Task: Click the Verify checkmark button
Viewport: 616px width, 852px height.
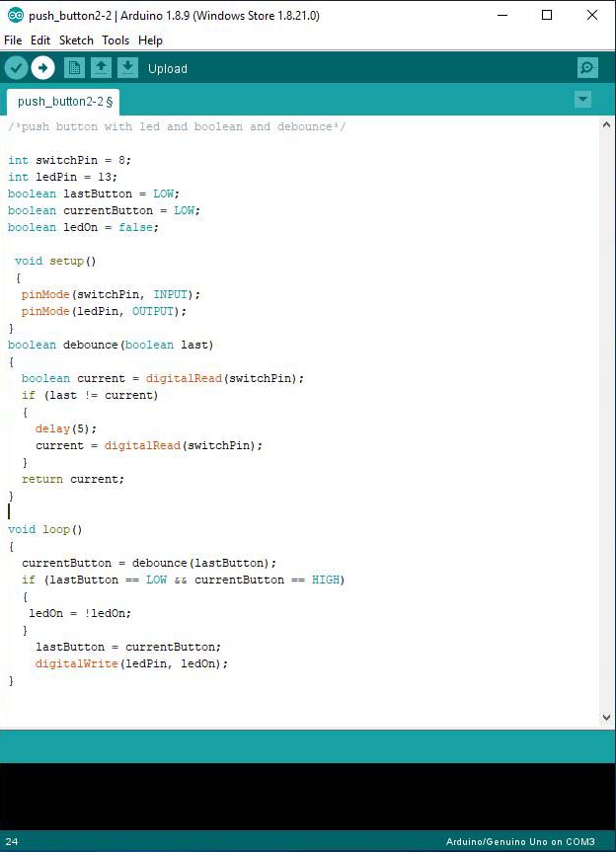Action: click(x=17, y=68)
